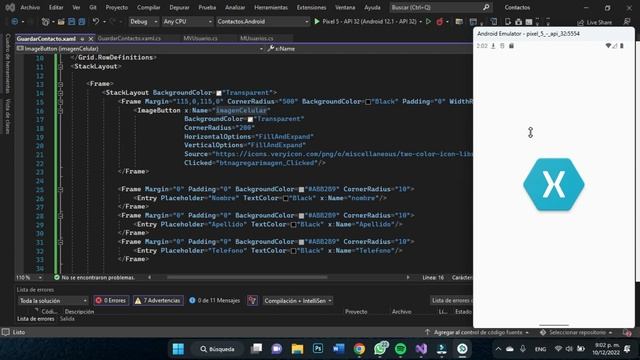Toggle the 0 Errores filter
Viewport: 640px width, 360px height.
click(111, 300)
